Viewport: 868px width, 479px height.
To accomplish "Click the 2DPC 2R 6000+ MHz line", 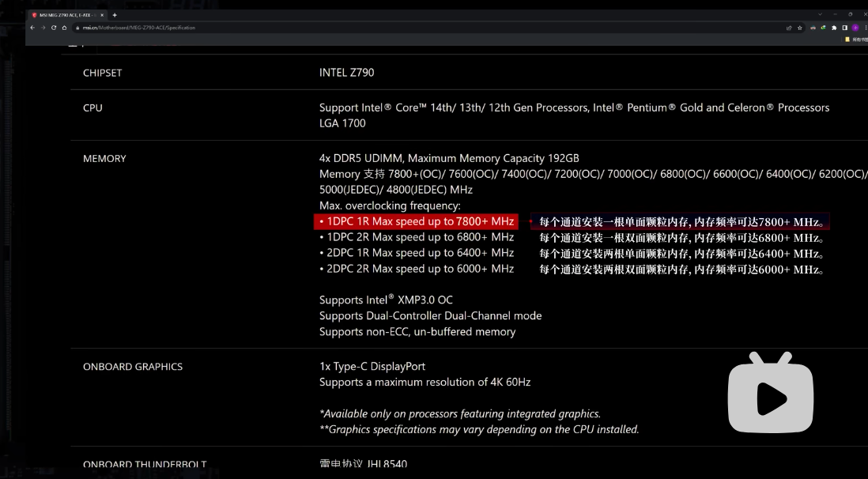I will click(x=417, y=269).
